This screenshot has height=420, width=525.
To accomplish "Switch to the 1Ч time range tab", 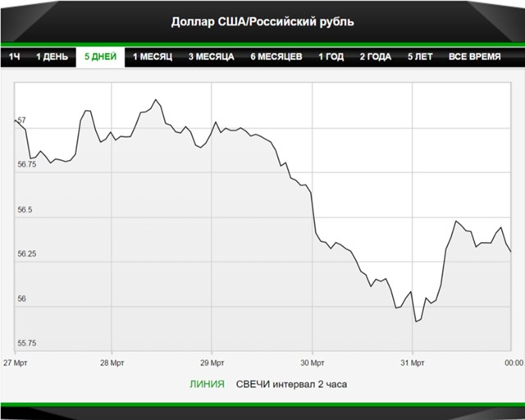I will (x=15, y=57).
